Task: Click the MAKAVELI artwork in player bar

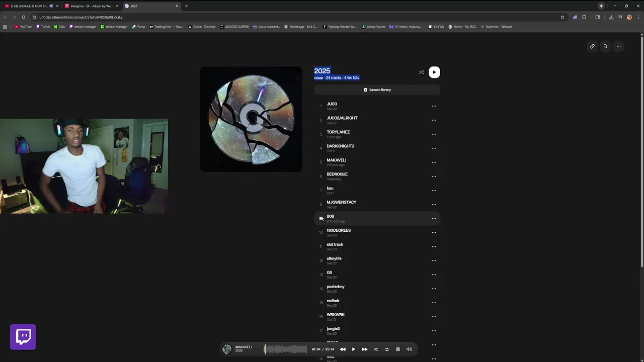Action: (227, 349)
